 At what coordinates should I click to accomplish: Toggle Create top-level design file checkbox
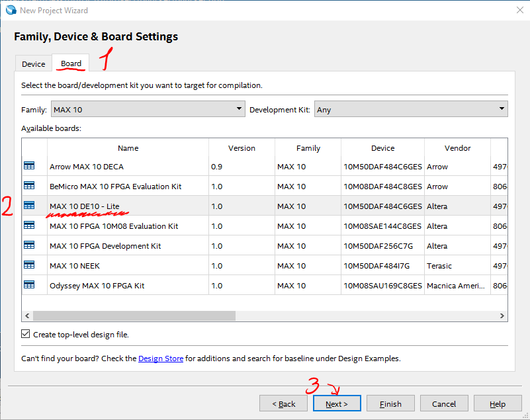tap(25, 334)
